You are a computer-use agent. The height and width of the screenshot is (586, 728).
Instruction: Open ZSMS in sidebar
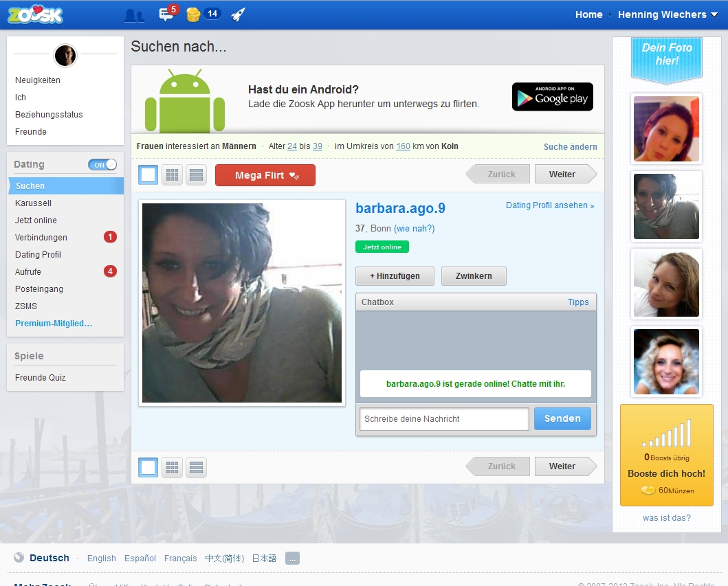coord(26,306)
